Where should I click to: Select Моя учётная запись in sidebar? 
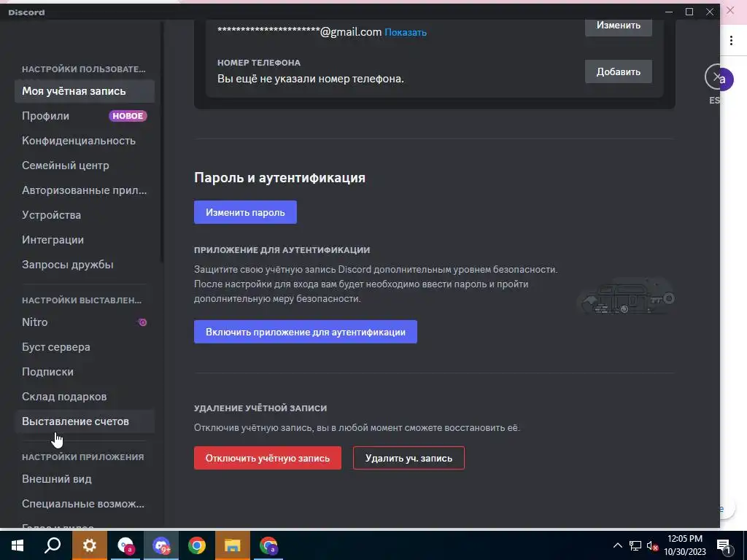coord(85,91)
